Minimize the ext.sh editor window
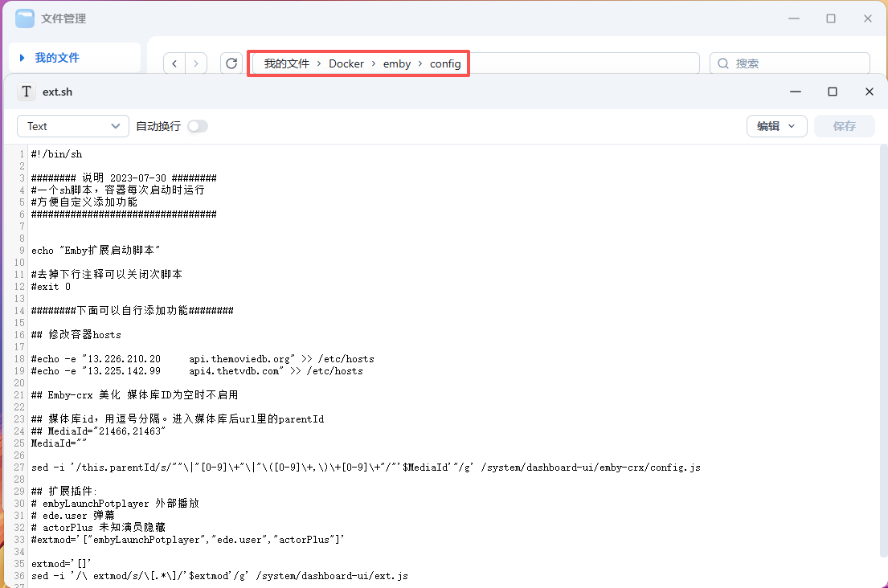This screenshot has width=888, height=588. (x=796, y=92)
